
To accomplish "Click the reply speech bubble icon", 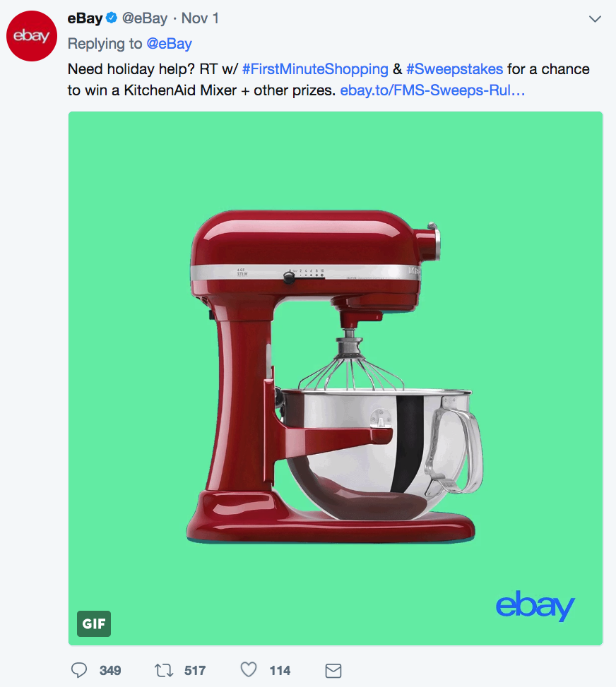I will pyautogui.click(x=79, y=670).
